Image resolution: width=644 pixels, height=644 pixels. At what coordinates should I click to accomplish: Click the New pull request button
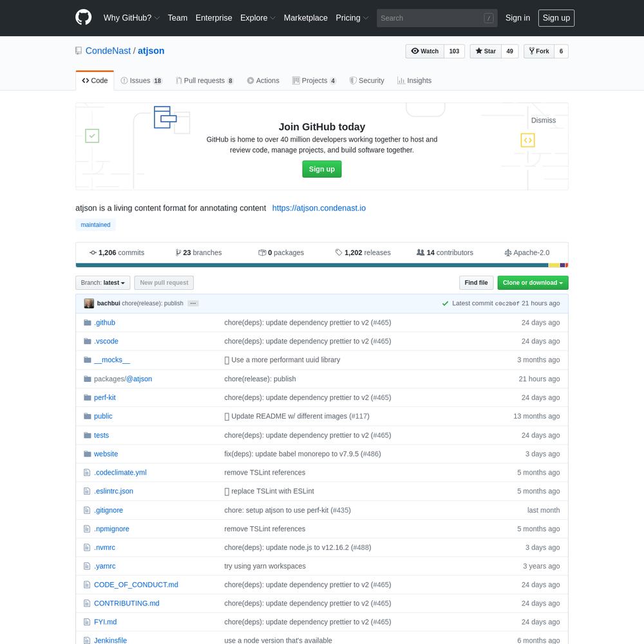tap(164, 283)
